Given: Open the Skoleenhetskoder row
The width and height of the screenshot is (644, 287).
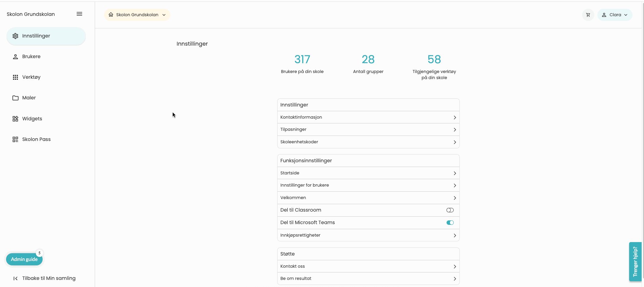Looking at the screenshot, I should click(368, 142).
